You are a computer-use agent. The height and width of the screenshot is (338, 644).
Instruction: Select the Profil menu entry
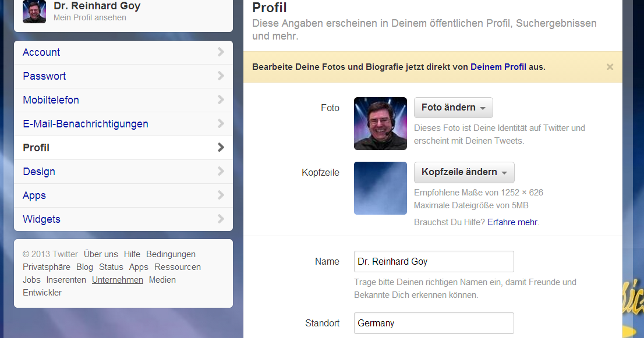coord(123,148)
